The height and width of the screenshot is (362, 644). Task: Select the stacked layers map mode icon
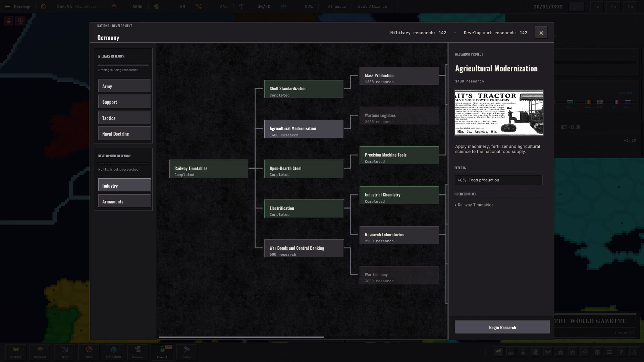click(597, 352)
